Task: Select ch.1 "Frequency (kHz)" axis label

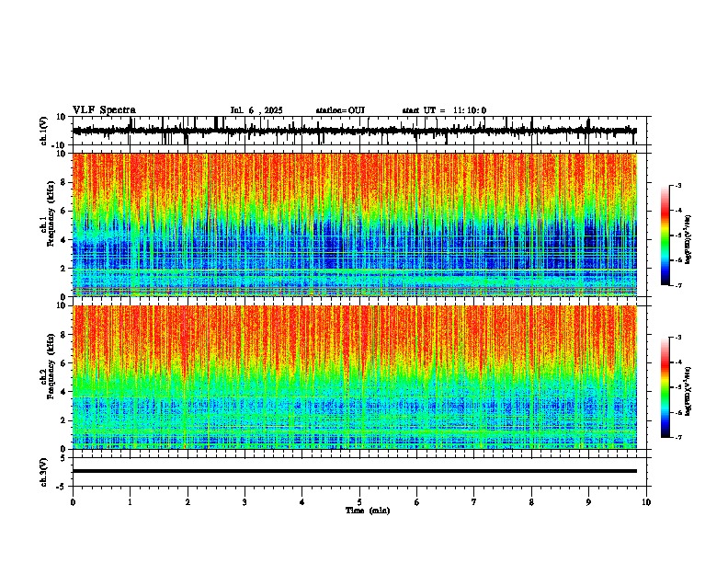Action: [51, 214]
